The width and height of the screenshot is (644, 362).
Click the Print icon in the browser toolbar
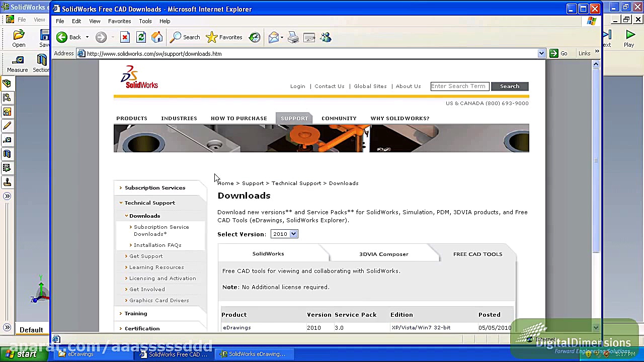click(293, 37)
